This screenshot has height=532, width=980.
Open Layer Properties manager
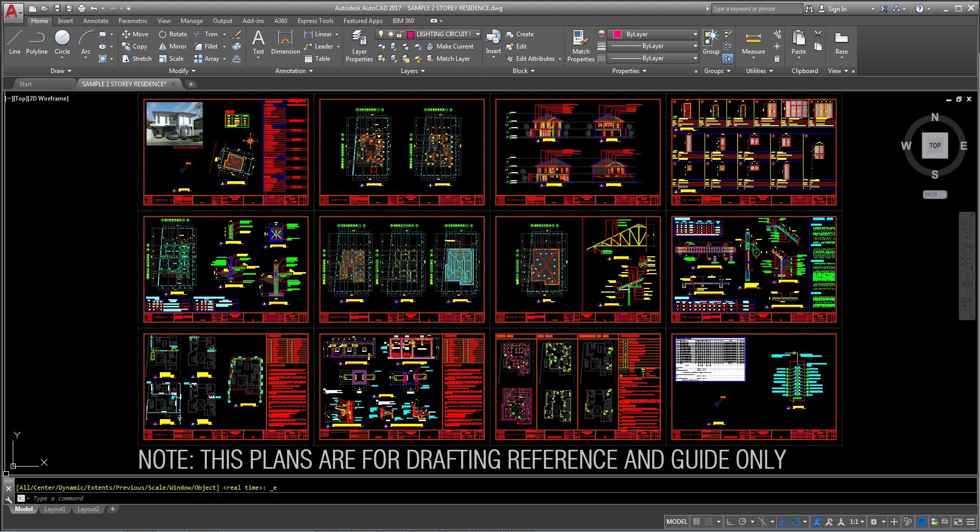pyautogui.click(x=359, y=46)
